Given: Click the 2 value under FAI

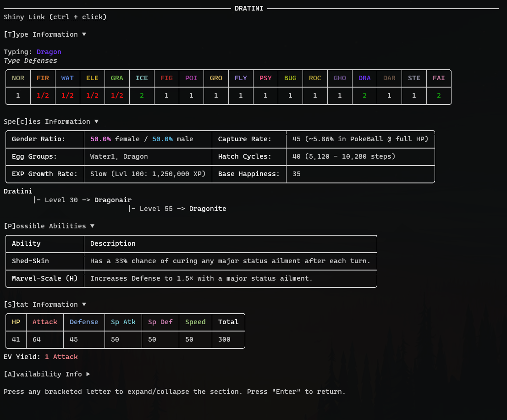Looking at the screenshot, I should click(x=439, y=96).
